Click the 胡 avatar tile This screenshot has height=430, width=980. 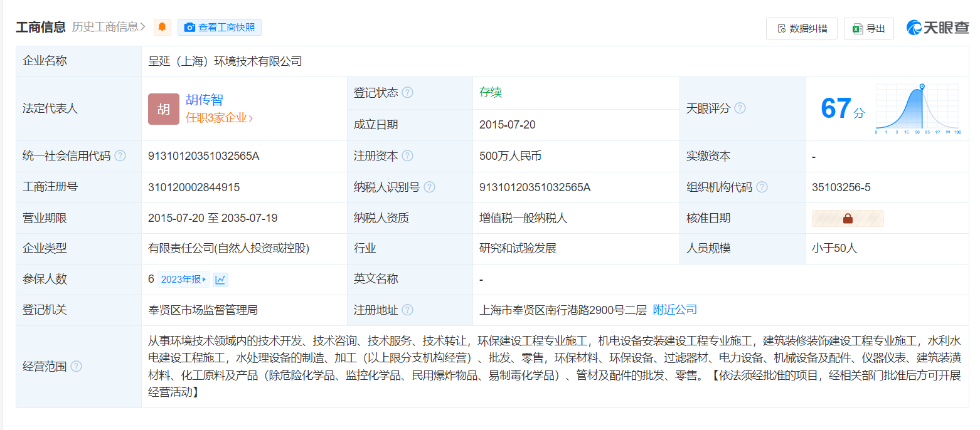(x=164, y=109)
